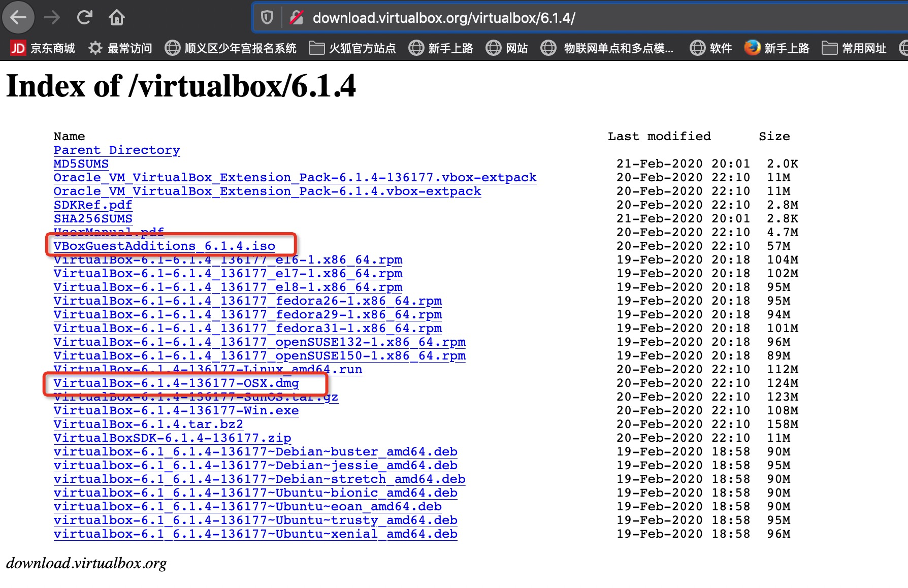The height and width of the screenshot is (588, 908).
Task: Open the 最常访问 bookmarks gear
Action: click(120, 48)
